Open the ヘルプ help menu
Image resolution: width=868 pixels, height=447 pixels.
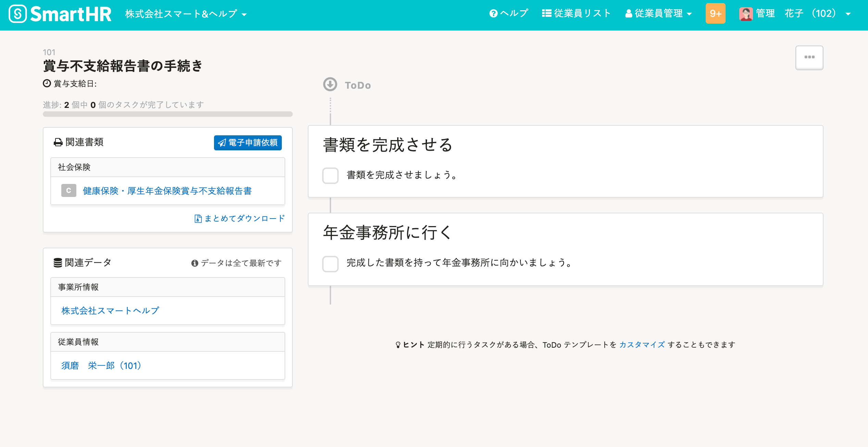tap(509, 13)
